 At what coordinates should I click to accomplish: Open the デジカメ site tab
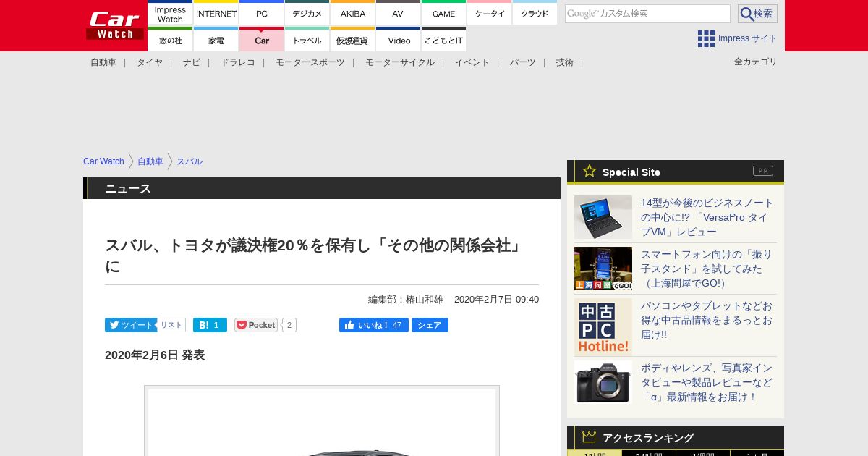click(x=307, y=13)
